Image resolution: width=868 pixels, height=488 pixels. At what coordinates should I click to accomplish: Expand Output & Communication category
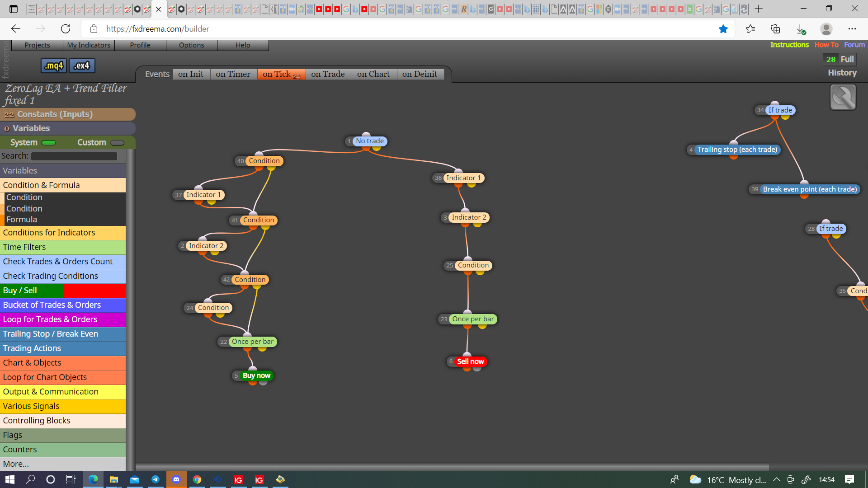click(x=63, y=392)
